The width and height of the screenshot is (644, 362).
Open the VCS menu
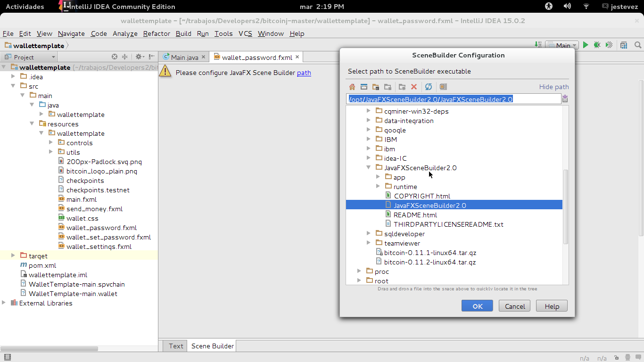pyautogui.click(x=245, y=33)
